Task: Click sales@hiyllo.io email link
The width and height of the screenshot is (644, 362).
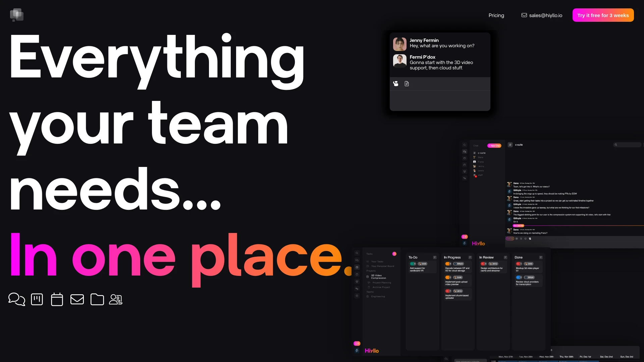Action: tap(542, 15)
